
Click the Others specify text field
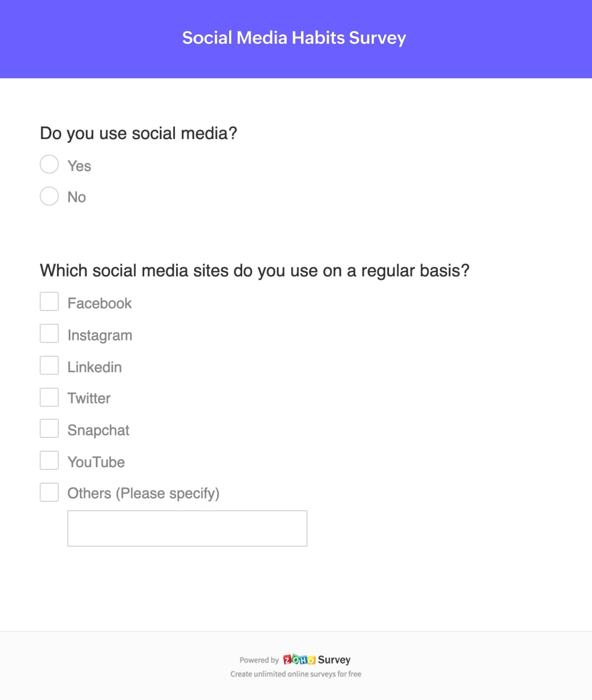click(187, 528)
